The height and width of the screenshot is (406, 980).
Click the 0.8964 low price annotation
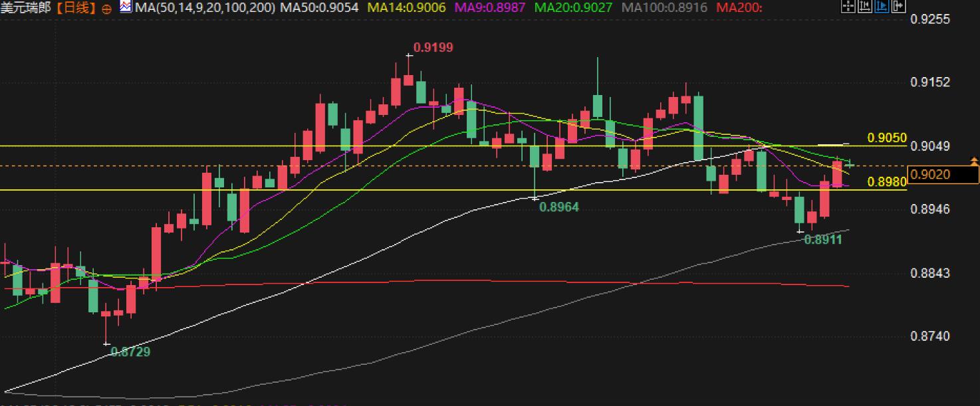pos(559,207)
